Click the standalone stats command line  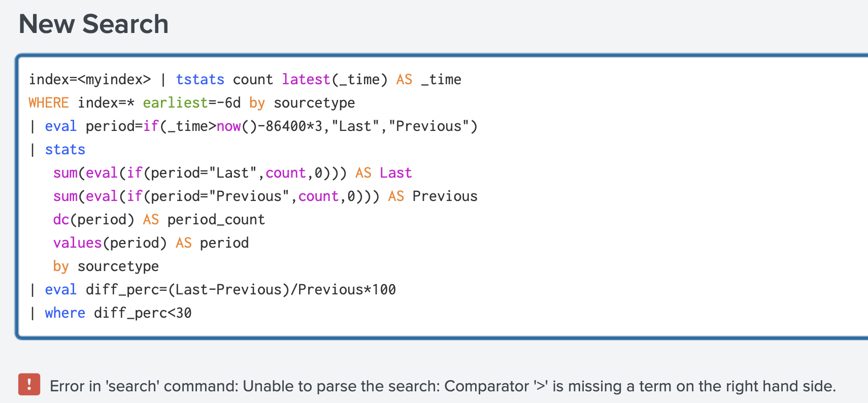(65, 150)
